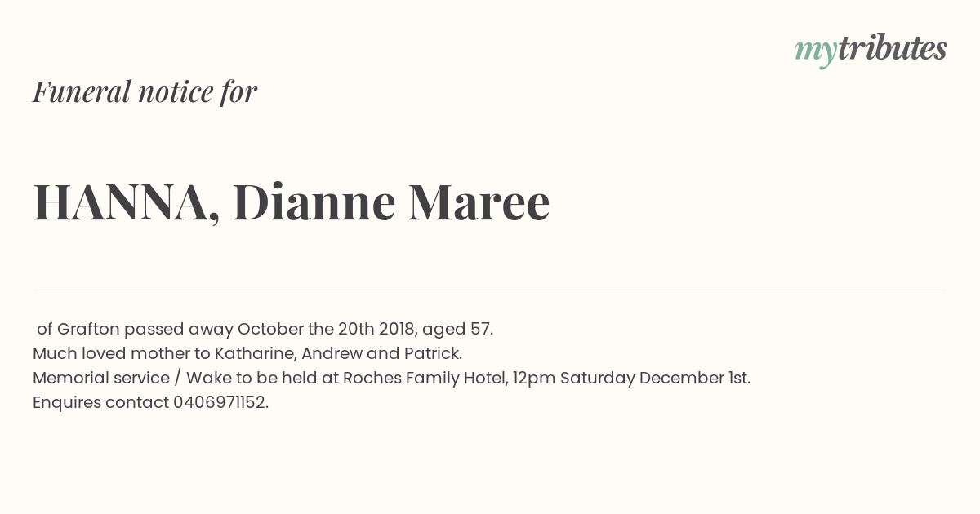
Task: Click the contact phone number 0406971152
Action: click(x=219, y=402)
